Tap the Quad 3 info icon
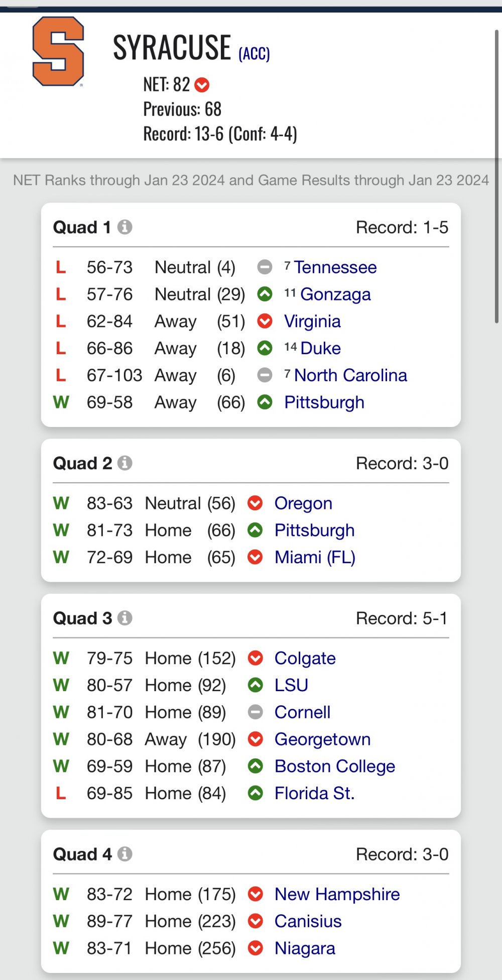The height and width of the screenshot is (980, 502). click(124, 618)
